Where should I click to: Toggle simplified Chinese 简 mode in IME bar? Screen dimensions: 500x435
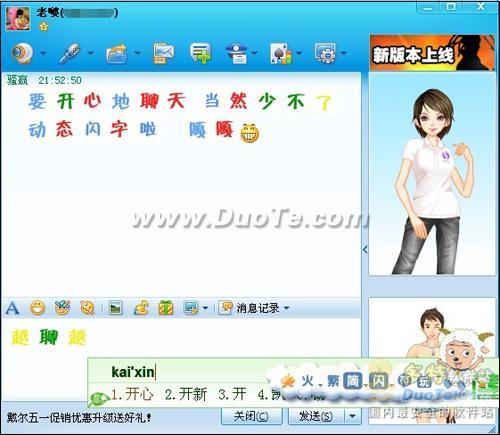pos(353,380)
